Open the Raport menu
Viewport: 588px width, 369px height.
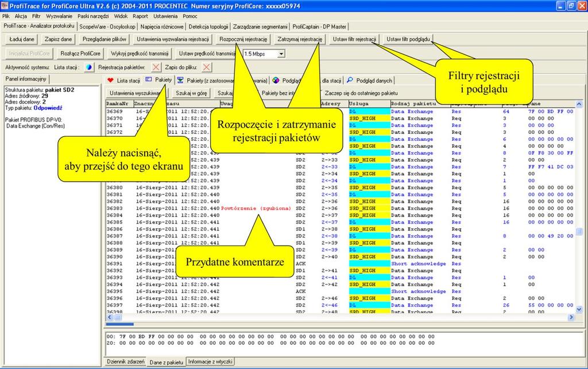click(140, 16)
